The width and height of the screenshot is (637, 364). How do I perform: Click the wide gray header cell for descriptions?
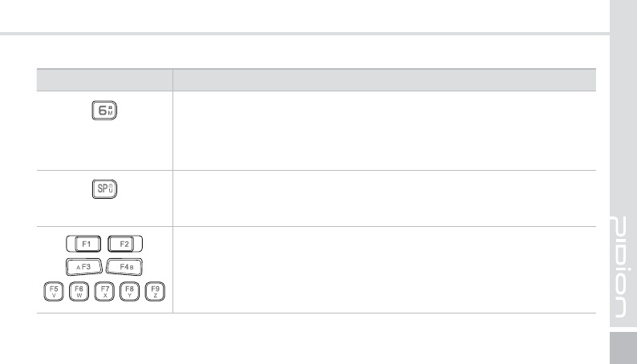(384, 80)
